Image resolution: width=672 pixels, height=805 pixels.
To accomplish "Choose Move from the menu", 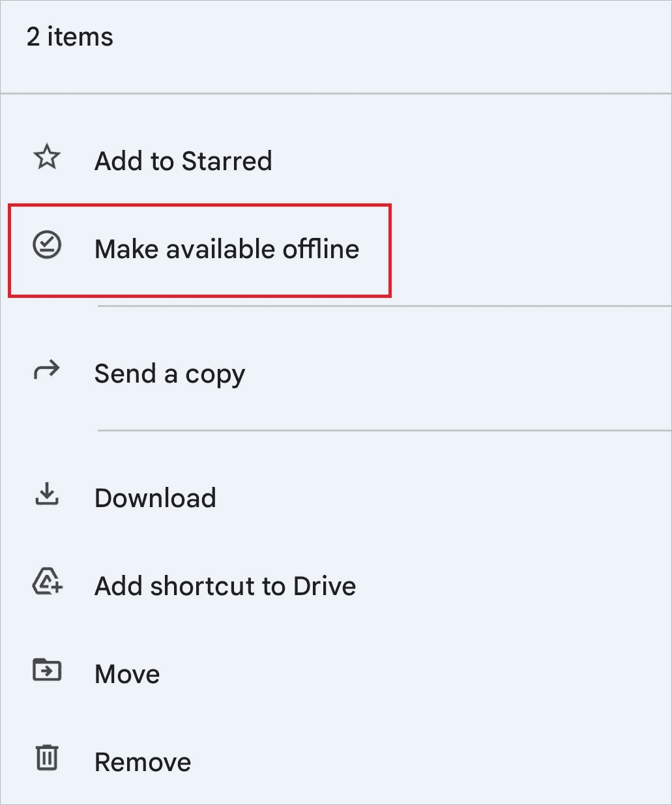I will (x=127, y=673).
